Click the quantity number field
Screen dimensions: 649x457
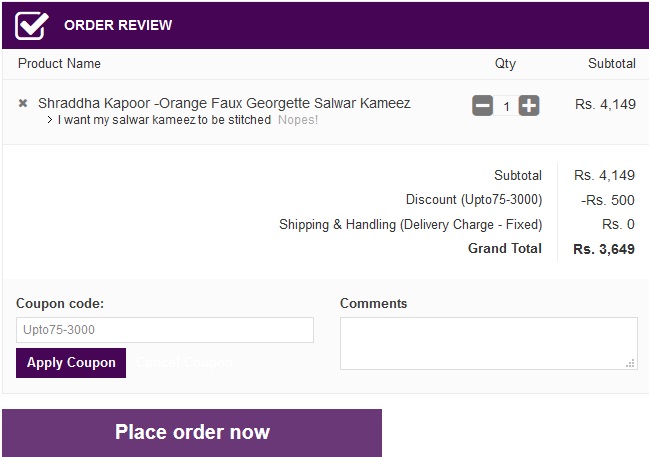506,106
